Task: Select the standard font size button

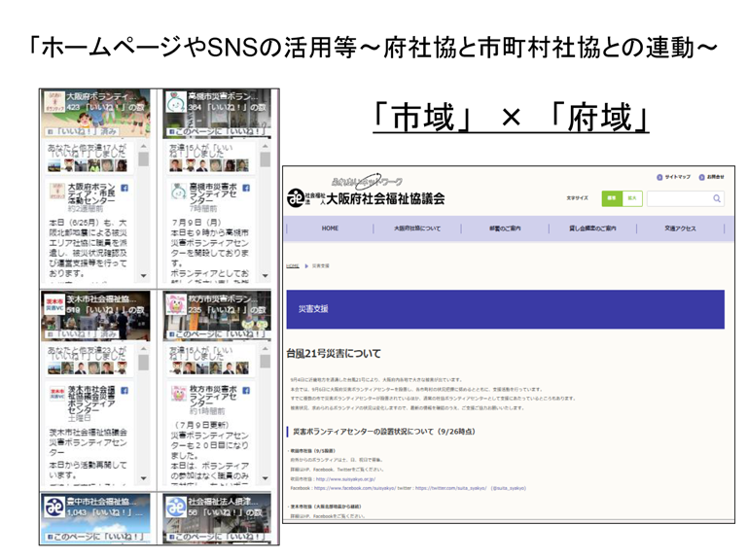Action: tap(612, 198)
